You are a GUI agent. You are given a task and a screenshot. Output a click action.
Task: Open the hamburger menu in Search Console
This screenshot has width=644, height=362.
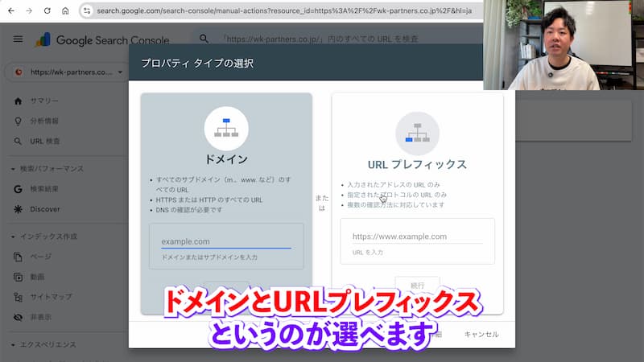(x=18, y=39)
